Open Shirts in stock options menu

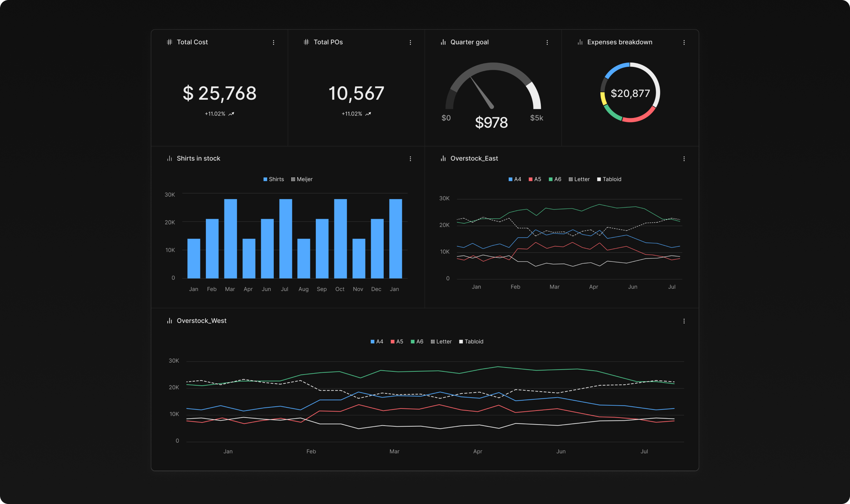click(410, 159)
